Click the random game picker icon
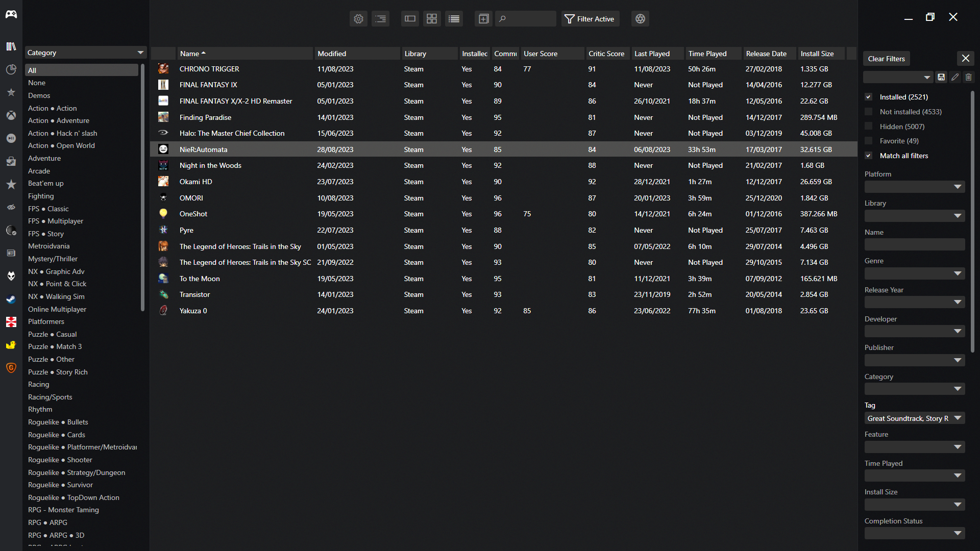The height and width of the screenshot is (551, 980). 640,19
